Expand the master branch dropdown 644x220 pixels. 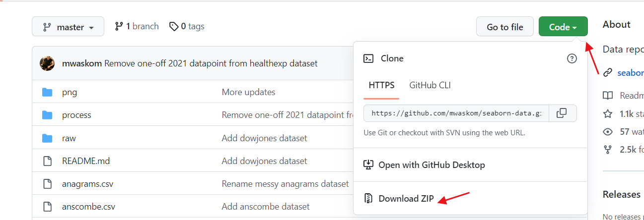pyautogui.click(x=68, y=27)
